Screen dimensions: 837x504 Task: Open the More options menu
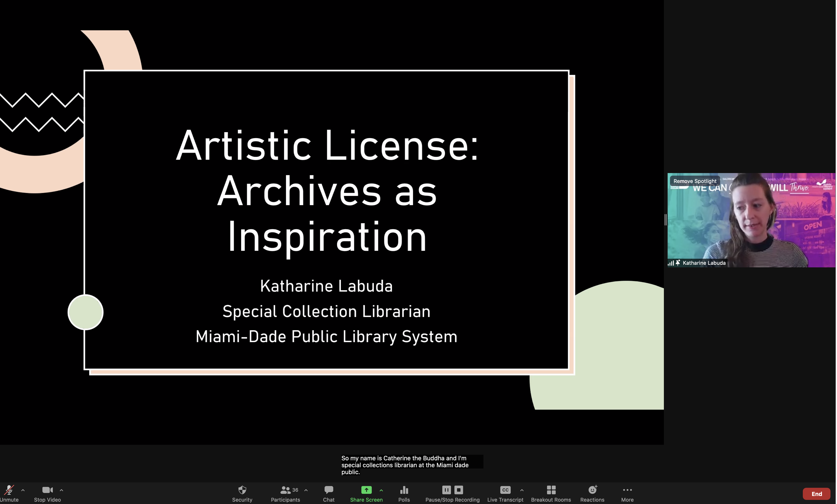[x=627, y=490]
